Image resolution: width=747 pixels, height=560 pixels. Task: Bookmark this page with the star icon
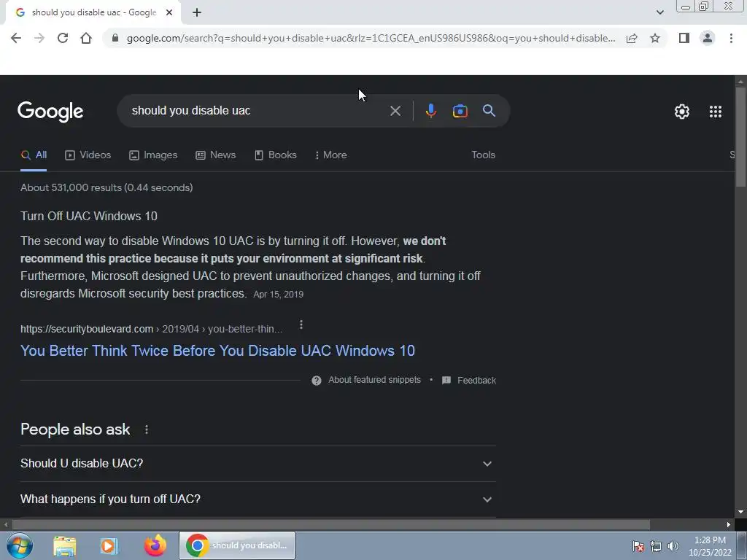click(655, 38)
